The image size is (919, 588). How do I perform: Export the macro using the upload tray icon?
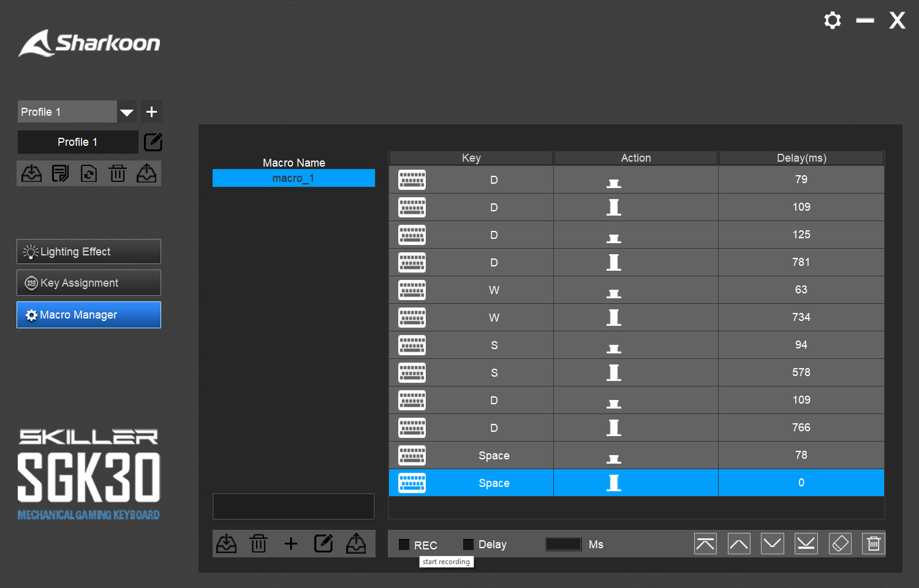(356, 543)
